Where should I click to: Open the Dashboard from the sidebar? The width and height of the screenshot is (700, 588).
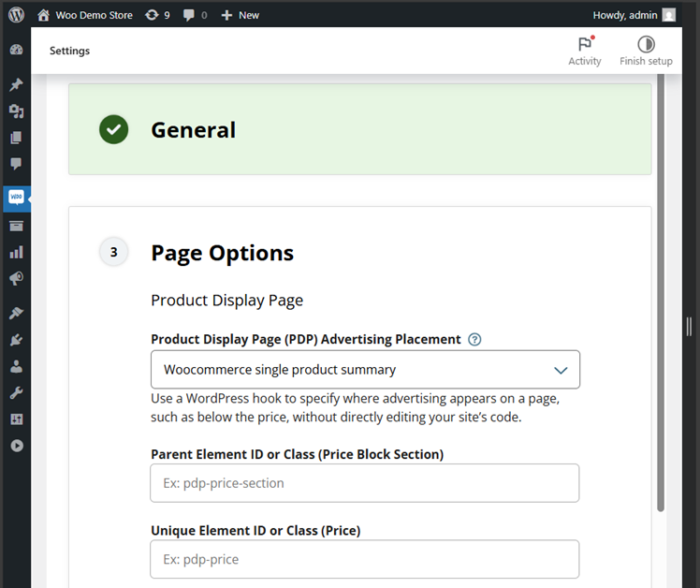pos(16,50)
